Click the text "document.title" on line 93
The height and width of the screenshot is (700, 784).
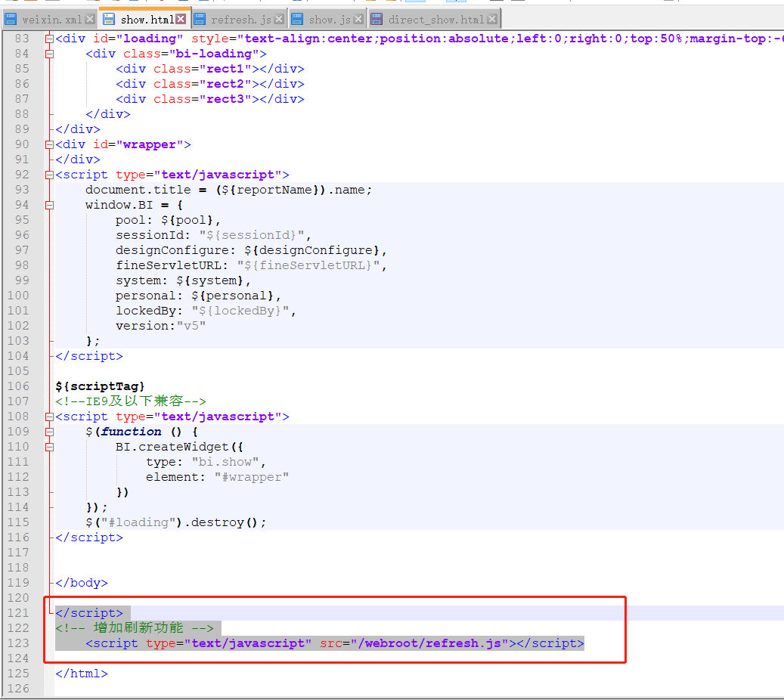138,190
